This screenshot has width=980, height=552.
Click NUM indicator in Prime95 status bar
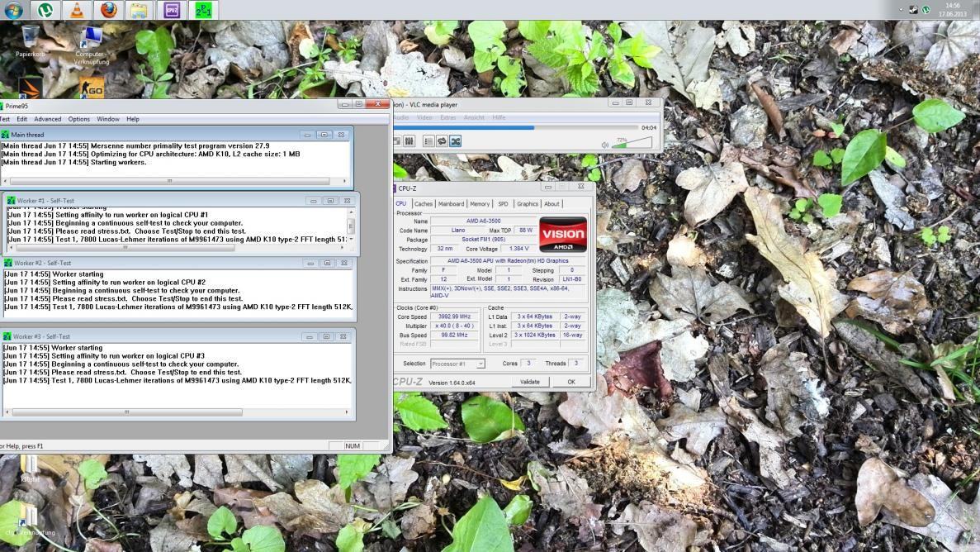point(353,446)
